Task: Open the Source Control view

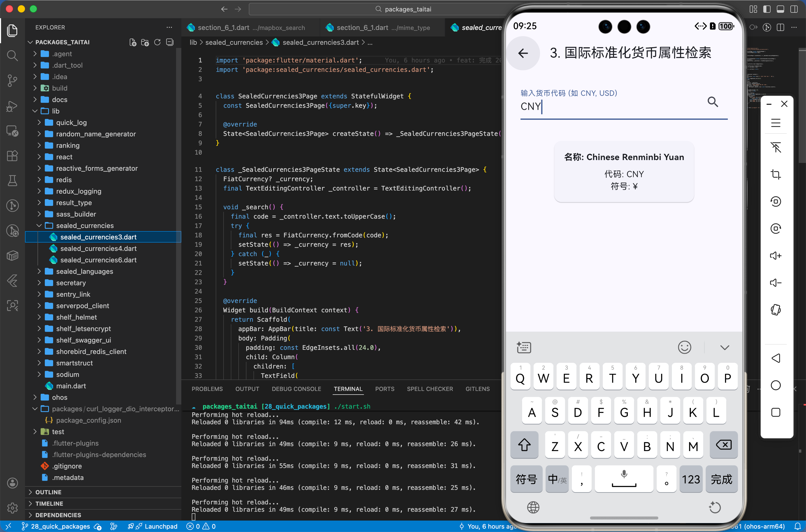Action: point(12,80)
